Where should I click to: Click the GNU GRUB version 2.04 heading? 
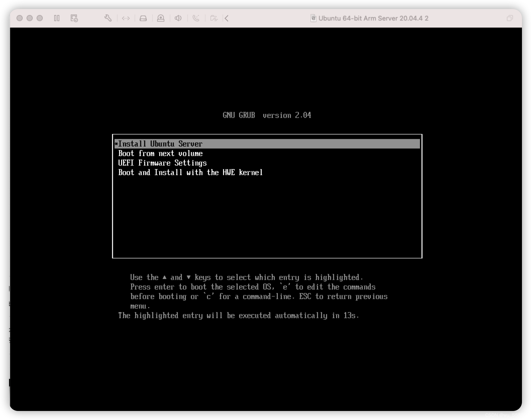pyautogui.click(x=267, y=115)
